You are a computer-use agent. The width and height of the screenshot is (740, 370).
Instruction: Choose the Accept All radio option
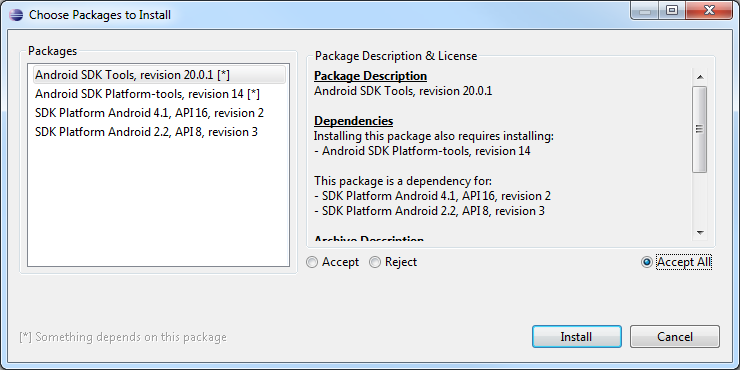click(676, 262)
